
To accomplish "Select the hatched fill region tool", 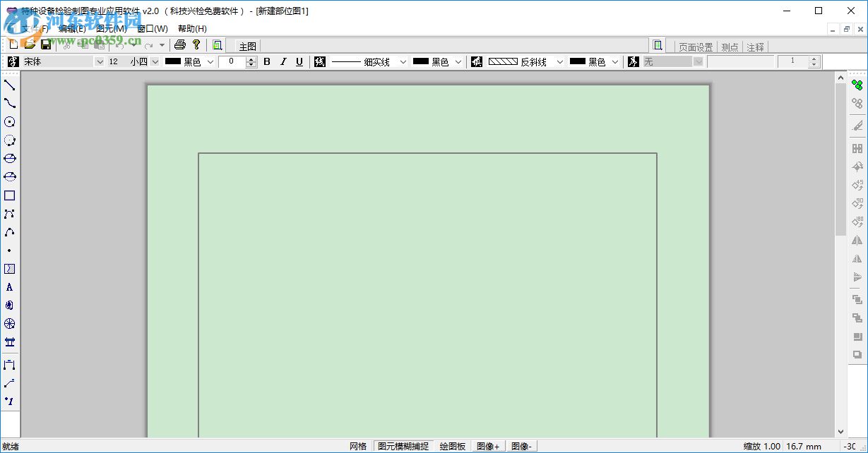I will click(x=10, y=269).
